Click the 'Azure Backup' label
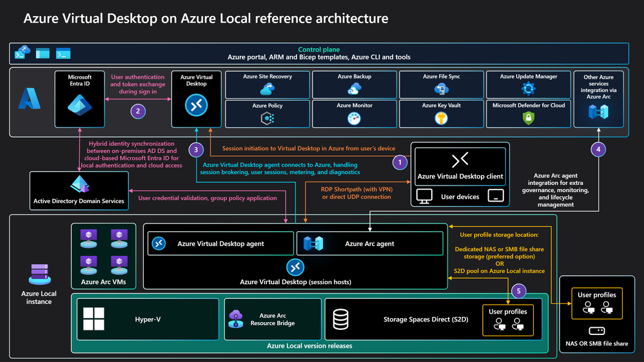Image resolution: width=644 pixels, height=362 pixels. tap(355, 77)
